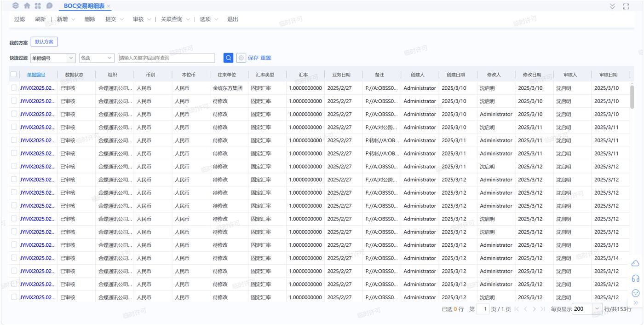Check the first row's checkbox
This screenshot has width=644, height=325.
(x=14, y=88)
